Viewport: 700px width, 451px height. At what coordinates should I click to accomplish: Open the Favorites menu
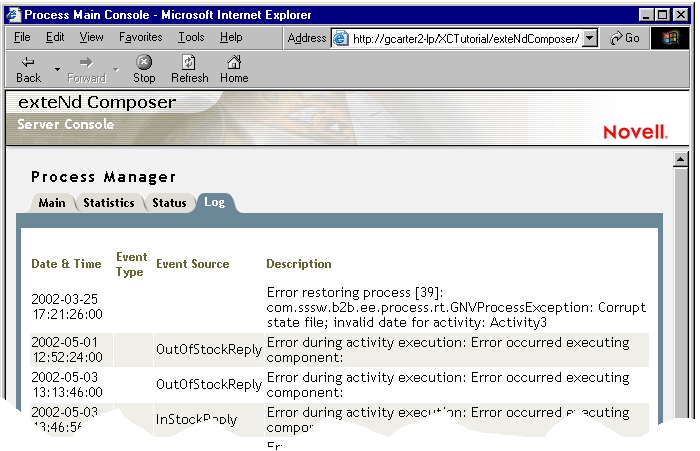141,37
